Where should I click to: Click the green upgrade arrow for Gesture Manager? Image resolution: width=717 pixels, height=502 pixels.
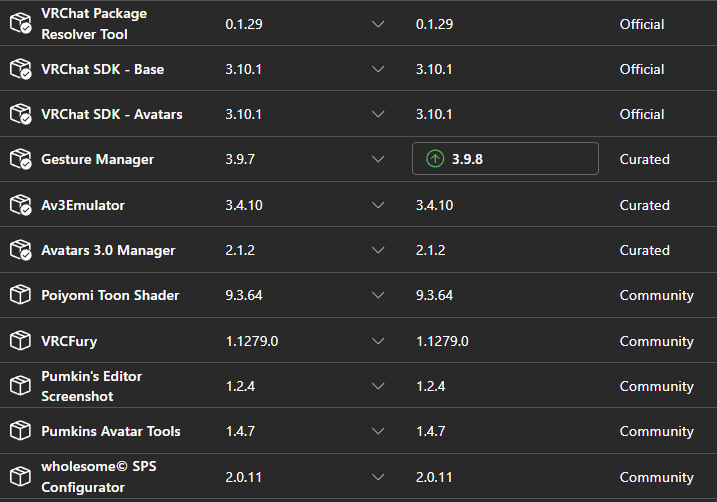click(435, 159)
